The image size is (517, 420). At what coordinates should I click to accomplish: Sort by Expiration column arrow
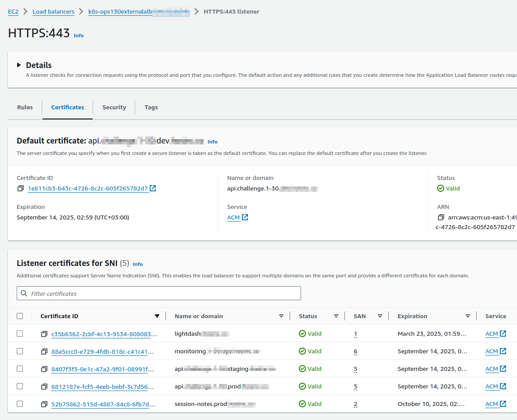click(467, 316)
